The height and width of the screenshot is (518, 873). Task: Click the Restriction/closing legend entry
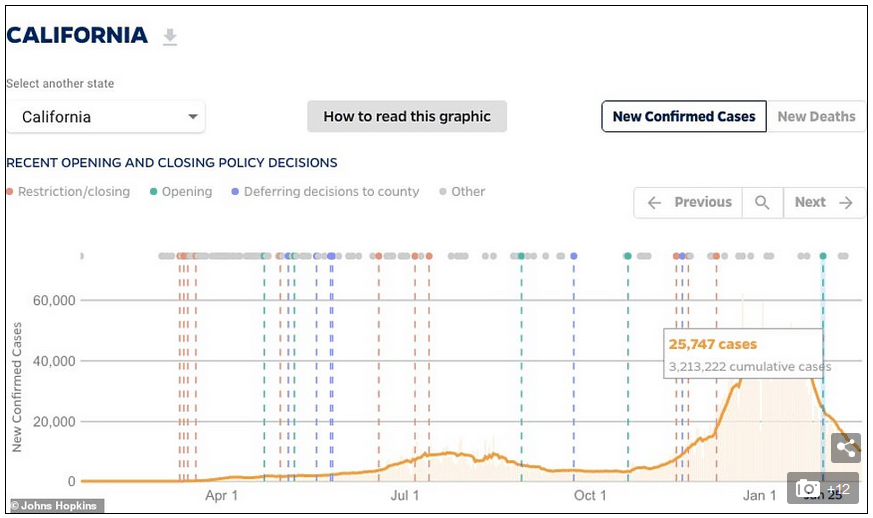click(68, 192)
